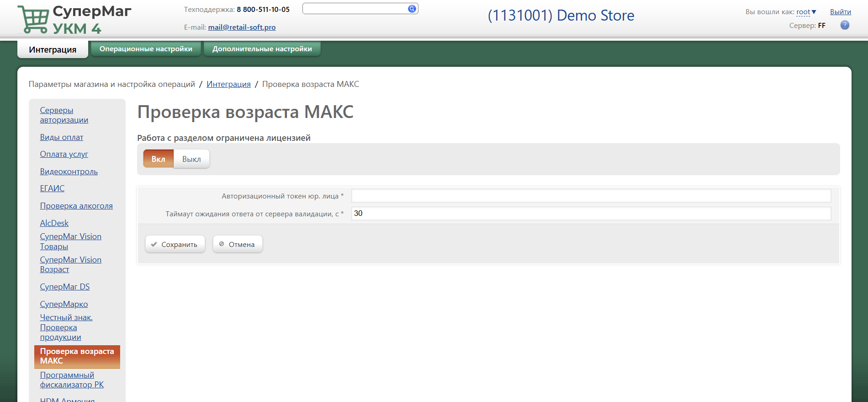This screenshot has width=868, height=402.
Task: Click the shopping cart logo icon
Action: point(33,20)
